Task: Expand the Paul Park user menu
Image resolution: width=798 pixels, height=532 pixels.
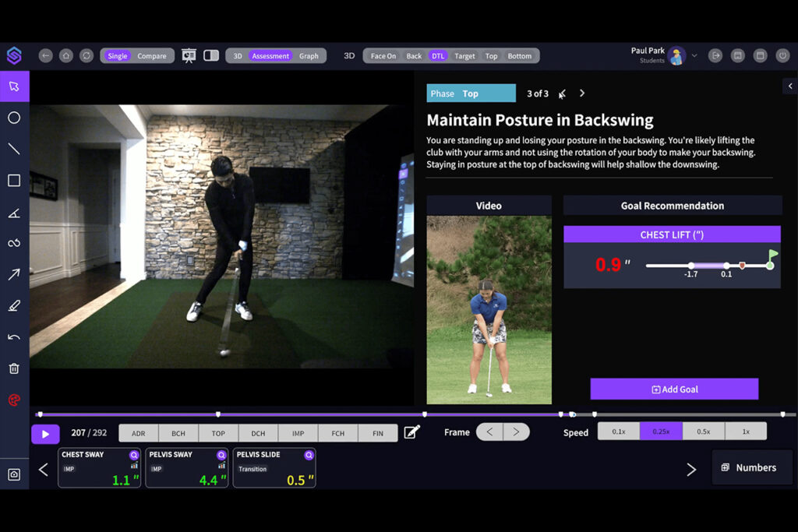Action: point(694,55)
